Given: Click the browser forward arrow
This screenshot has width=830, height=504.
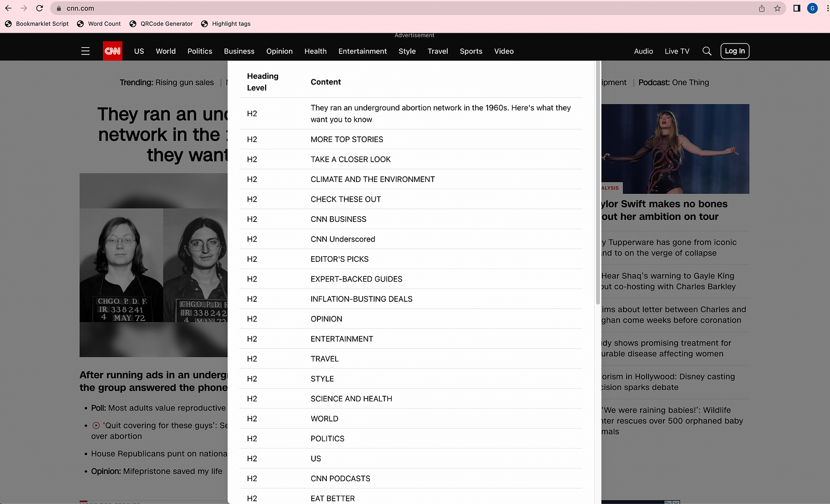Looking at the screenshot, I should point(24,8).
